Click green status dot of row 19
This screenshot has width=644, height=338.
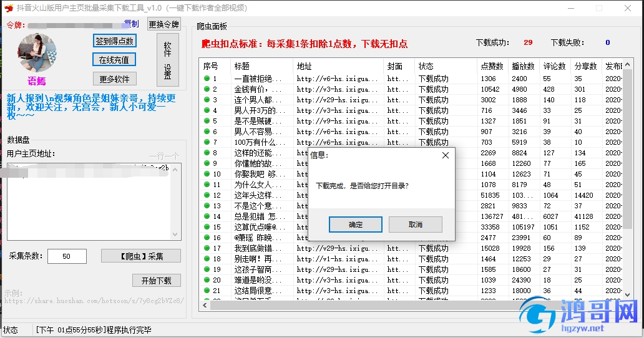(x=207, y=269)
